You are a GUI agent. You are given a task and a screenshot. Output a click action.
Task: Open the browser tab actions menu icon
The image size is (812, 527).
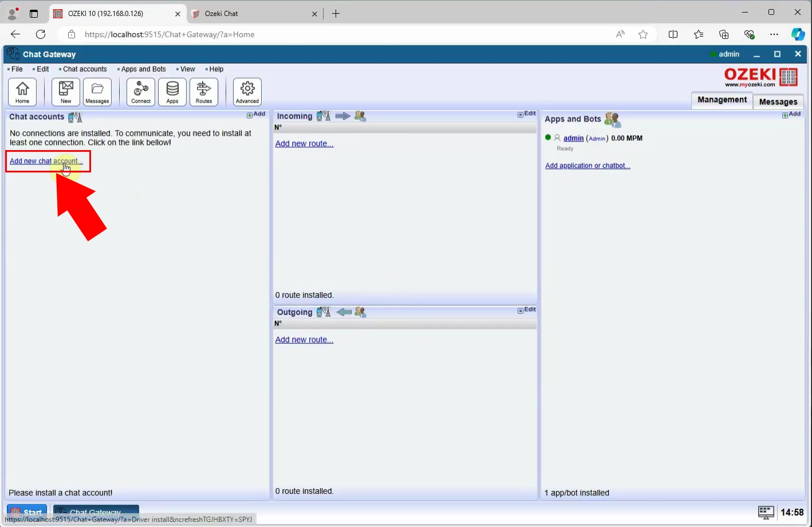(x=34, y=14)
